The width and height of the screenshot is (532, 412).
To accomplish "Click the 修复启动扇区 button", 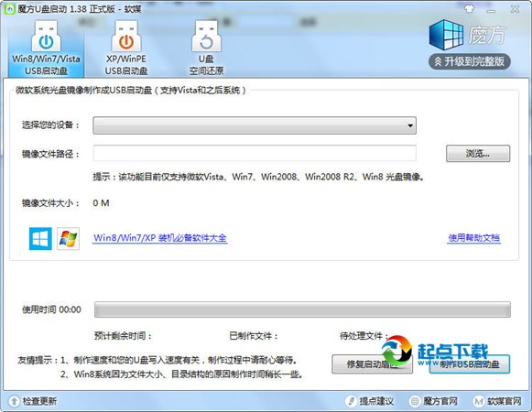I will [x=372, y=364].
